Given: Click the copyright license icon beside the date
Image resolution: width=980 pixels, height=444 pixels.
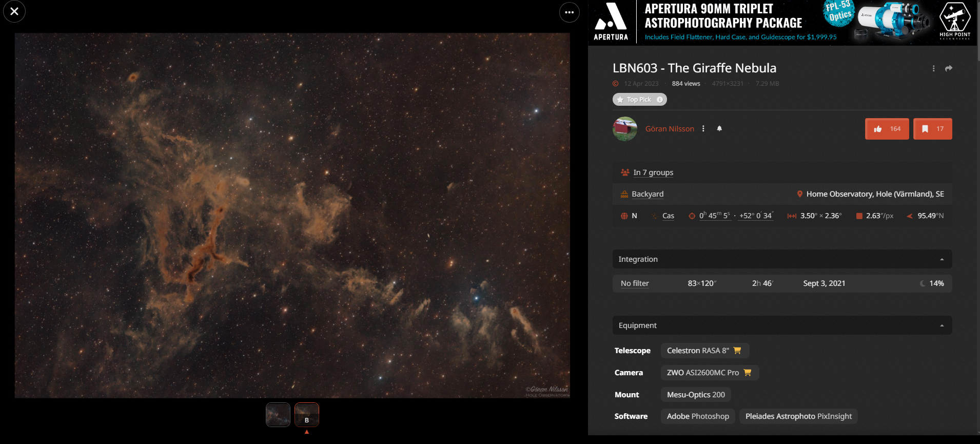Looking at the screenshot, I should (616, 84).
